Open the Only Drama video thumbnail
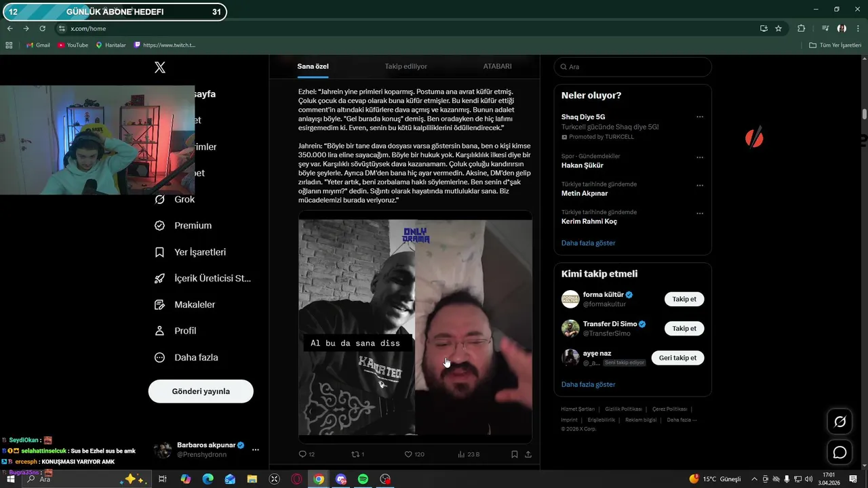 pyautogui.click(x=415, y=327)
